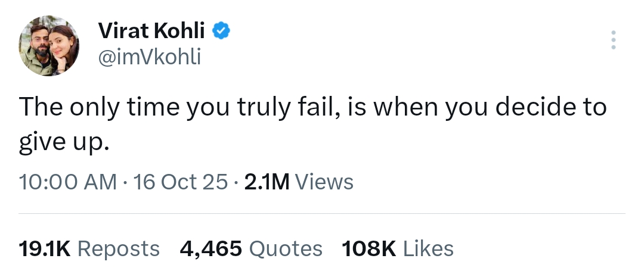Open the Quotes list
The height and width of the screenshot is (274, 644).
tap(285, 248)
